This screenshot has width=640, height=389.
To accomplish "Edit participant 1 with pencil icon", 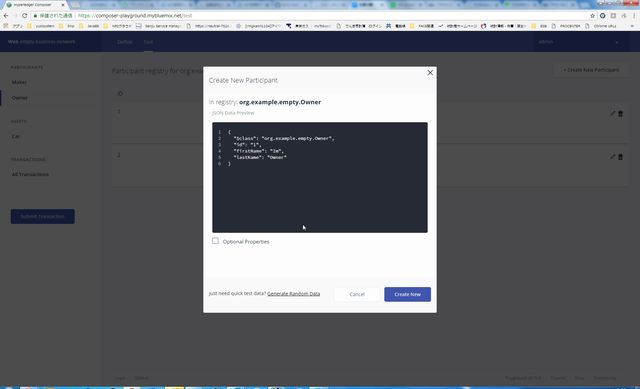I will (612, 113).
